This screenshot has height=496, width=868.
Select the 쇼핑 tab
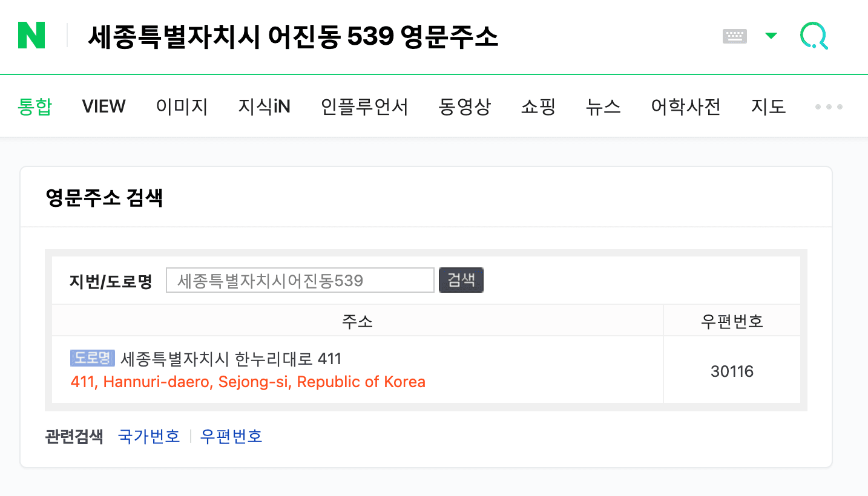[x=538, y=107]
